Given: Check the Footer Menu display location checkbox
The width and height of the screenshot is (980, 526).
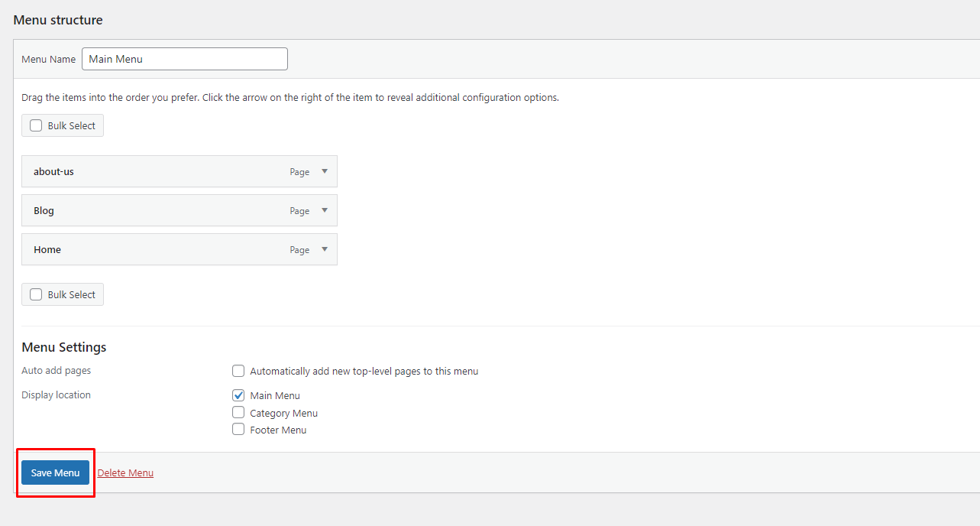Looking at the screenshot, I should pyautogui.click(x=238, y=430).
